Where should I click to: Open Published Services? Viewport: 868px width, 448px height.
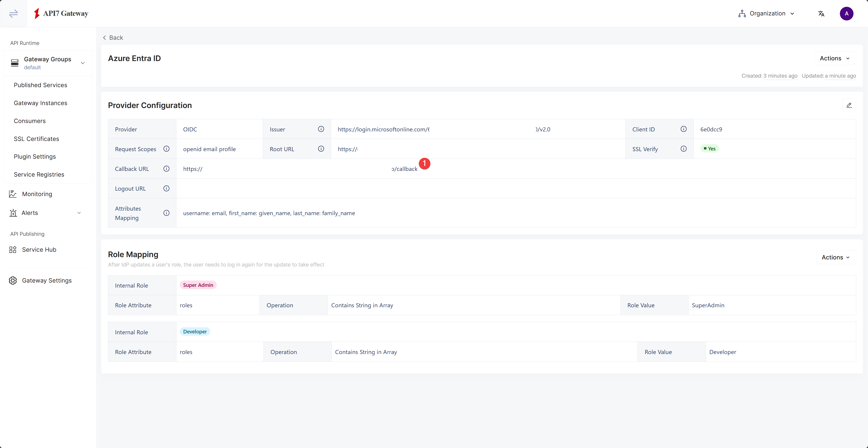[40, 85]
